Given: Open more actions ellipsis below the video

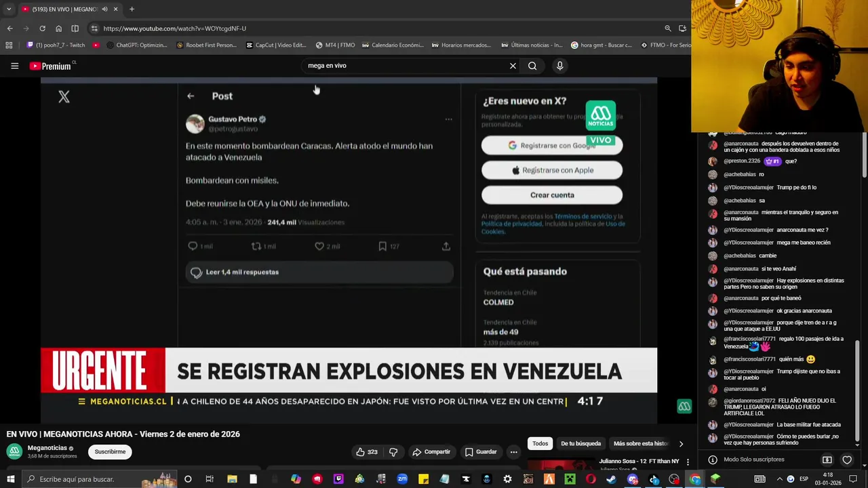Looking at the screenshot, I should click(x=513, y=451).
